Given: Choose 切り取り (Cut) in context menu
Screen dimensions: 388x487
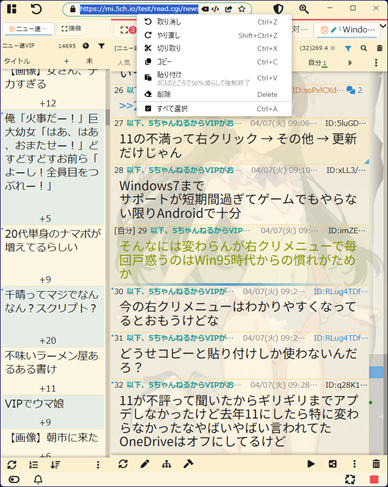Looking at the screenshot, I should coord(214,49).
